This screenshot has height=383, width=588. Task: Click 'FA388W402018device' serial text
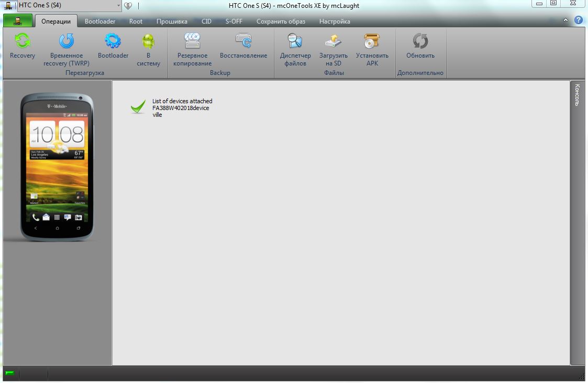(181, 107)
